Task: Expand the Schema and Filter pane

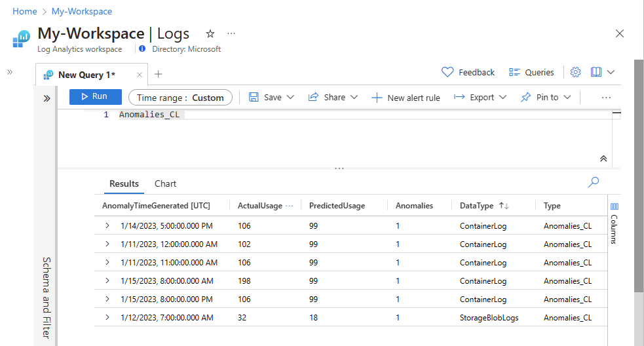Action: coord(47,98)
